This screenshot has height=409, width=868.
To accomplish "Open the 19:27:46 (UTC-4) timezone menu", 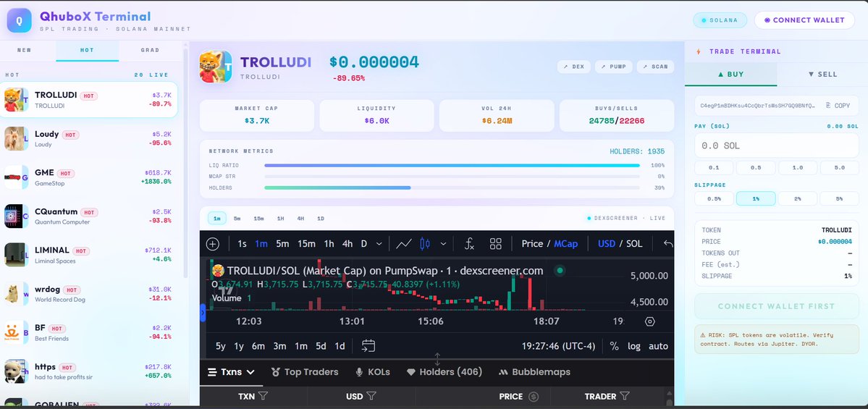I will point(558,346).
